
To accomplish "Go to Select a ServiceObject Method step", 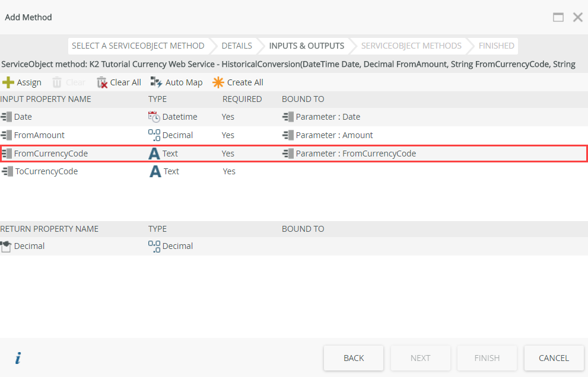I will 138,46.
